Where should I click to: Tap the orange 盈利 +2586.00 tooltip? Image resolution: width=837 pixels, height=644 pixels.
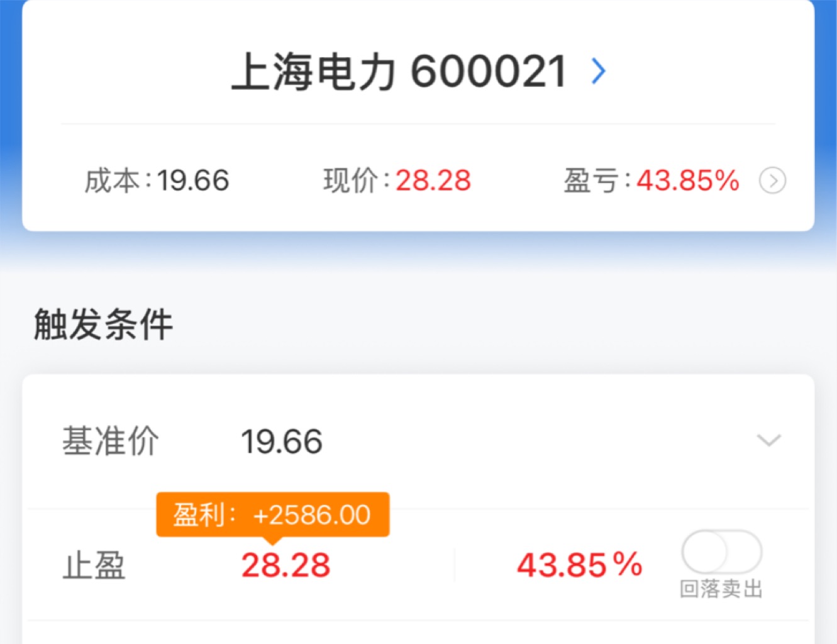point(273,515)
